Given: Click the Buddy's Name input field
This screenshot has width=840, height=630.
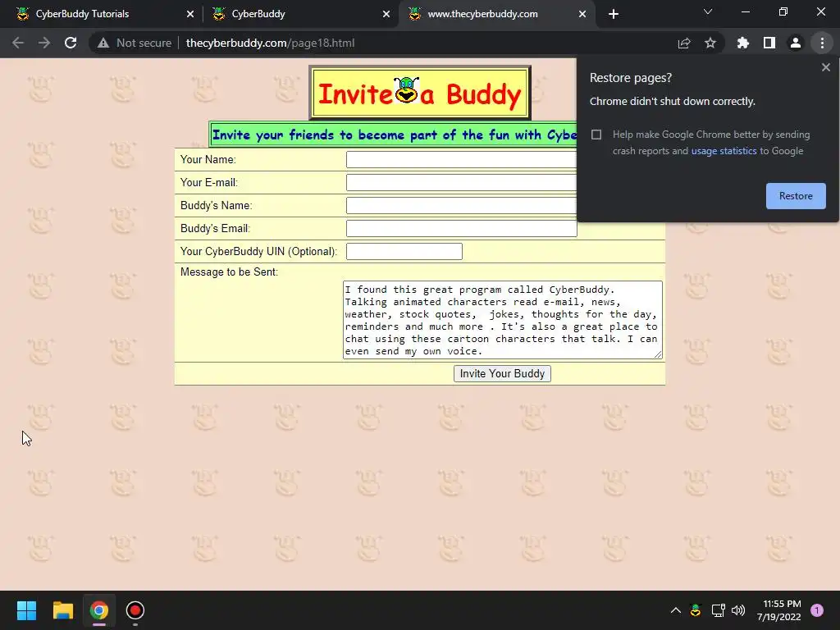Looking at the screenshot, I should coord(461,206).
